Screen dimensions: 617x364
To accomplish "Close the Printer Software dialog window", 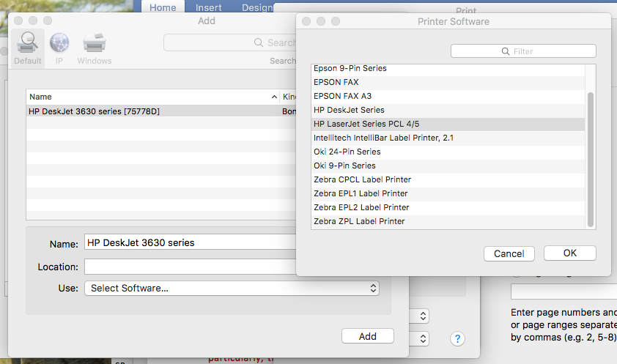I will 306,21.
